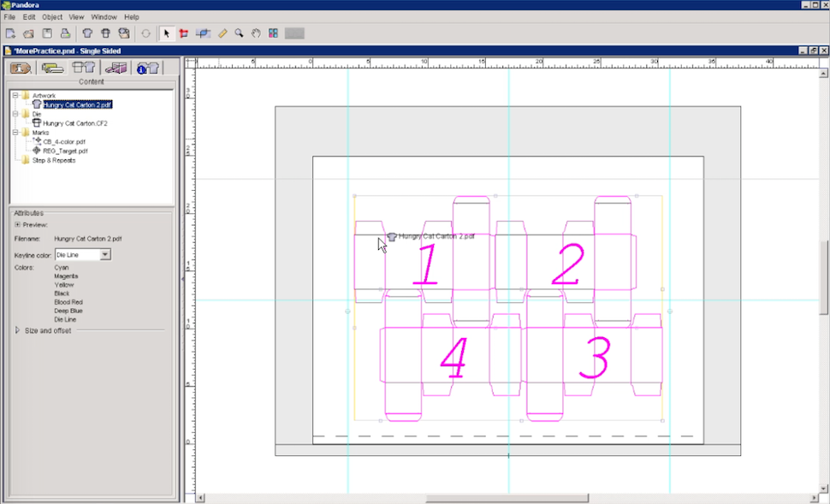
Task: Collapse the Marks folder node
Action: coord(15,133)
